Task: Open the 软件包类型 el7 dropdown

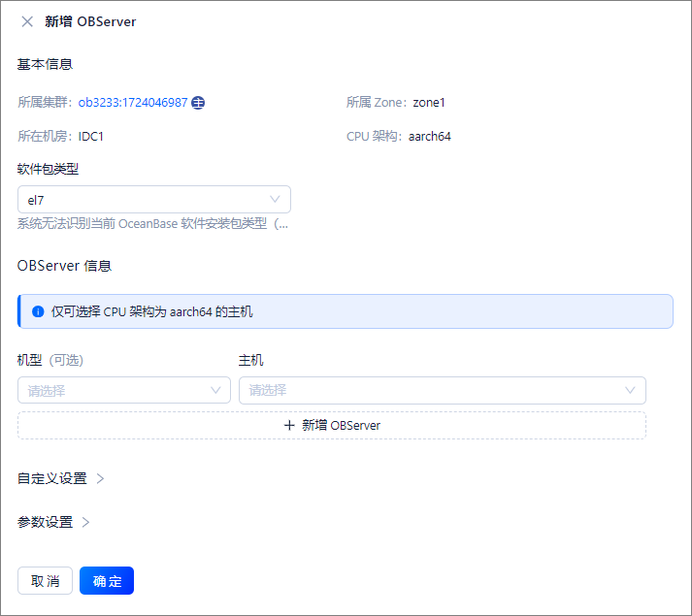Action: pos(154,200)
